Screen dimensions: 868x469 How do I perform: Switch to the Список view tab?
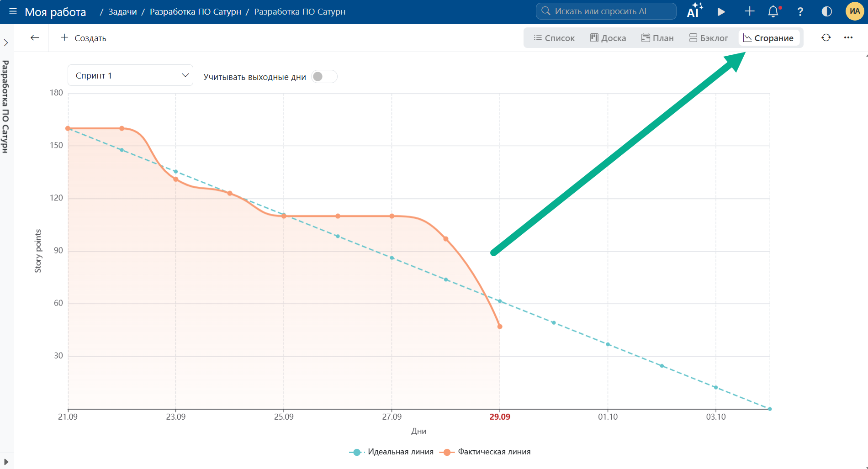click(554, 38)
